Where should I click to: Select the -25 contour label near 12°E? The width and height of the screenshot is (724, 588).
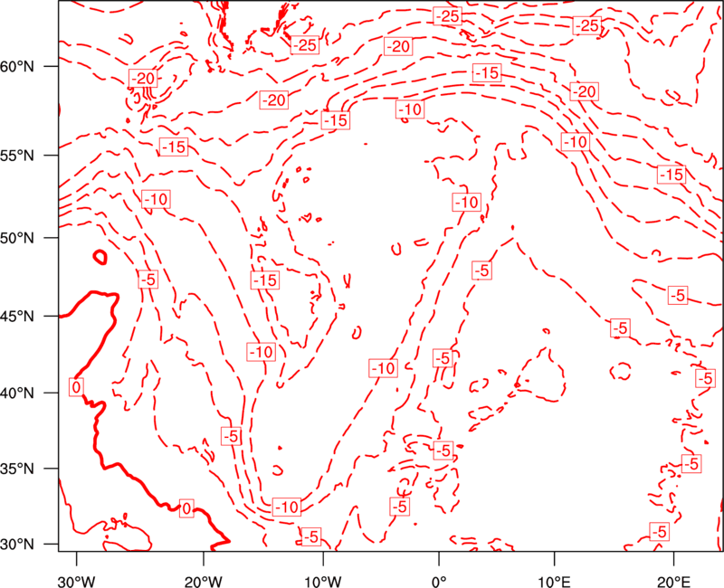(586, 25)
